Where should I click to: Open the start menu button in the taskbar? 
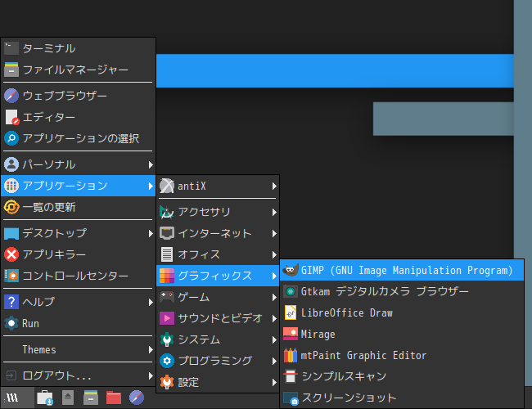click(17, 398)
